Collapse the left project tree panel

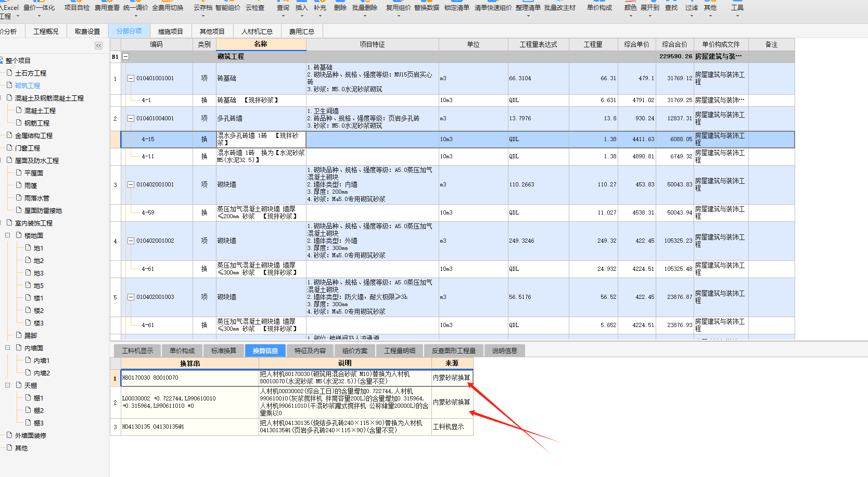coord(99,46)
